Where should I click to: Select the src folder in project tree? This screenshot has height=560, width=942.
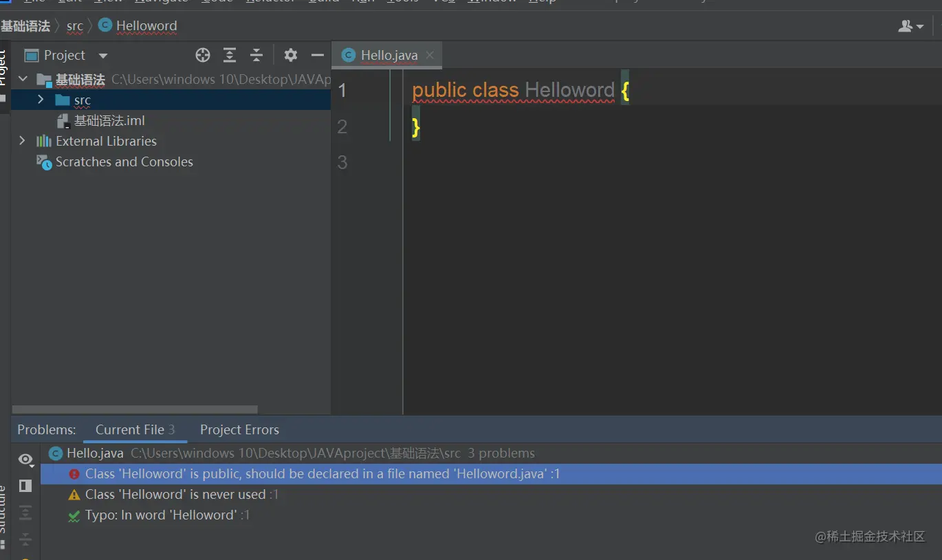[x=171, y=100]
